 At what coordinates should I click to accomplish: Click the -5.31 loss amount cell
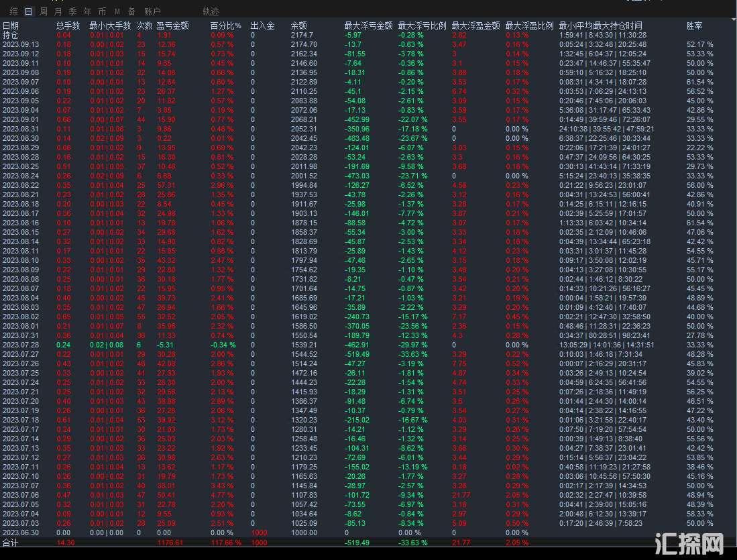coord(165,345)
